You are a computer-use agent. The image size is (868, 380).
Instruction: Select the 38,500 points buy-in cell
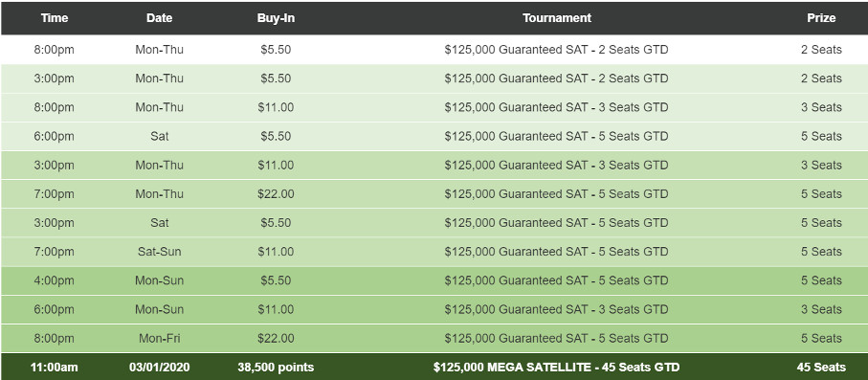(276, 367)
